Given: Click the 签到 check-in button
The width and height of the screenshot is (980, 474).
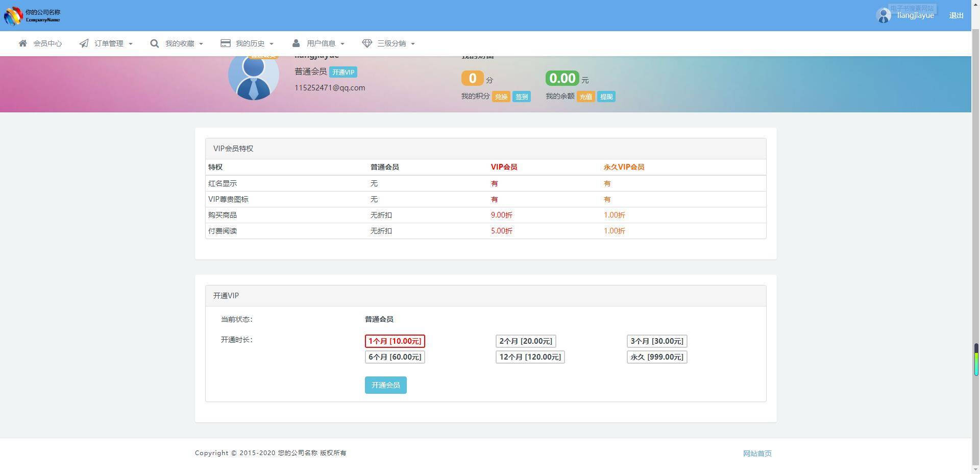Looking at the screenshot, I should pos(522,97).
